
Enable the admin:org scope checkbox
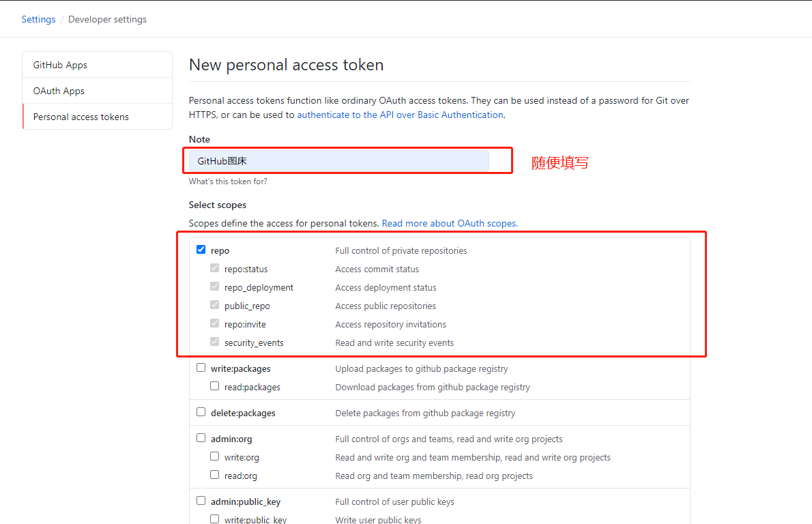point(201,438)
